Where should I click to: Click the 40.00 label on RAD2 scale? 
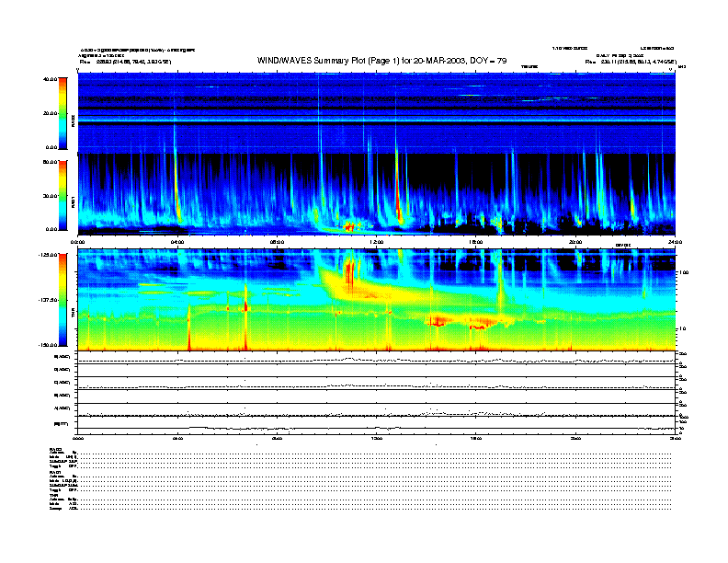(x=50, y=79)
